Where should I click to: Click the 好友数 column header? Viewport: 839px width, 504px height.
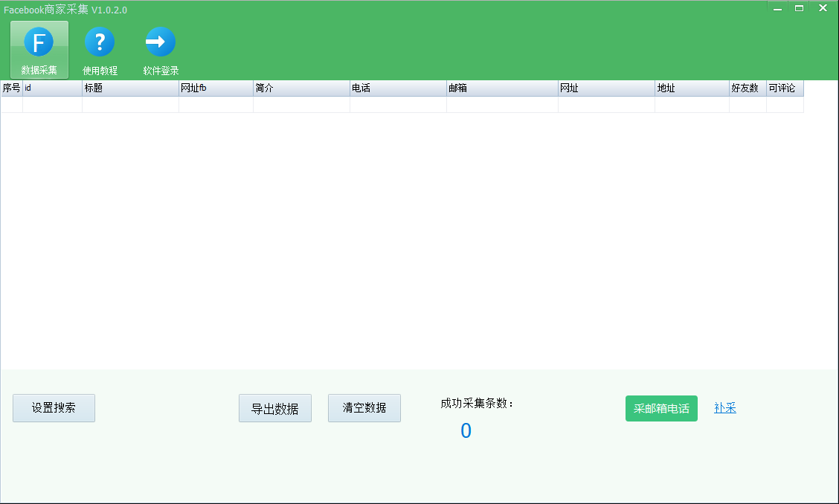tap(748, 88)
